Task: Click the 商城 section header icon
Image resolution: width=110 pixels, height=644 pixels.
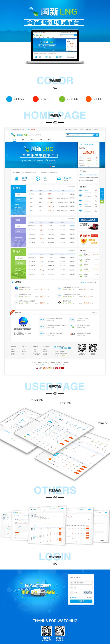Action: tap(14, 251)
